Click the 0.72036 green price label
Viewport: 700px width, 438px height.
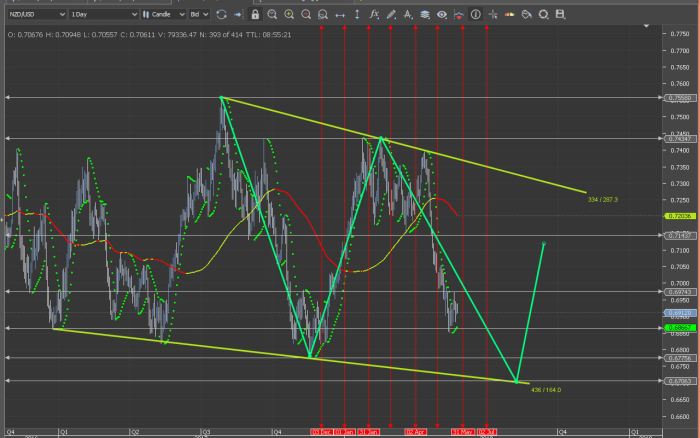(680, 216)
